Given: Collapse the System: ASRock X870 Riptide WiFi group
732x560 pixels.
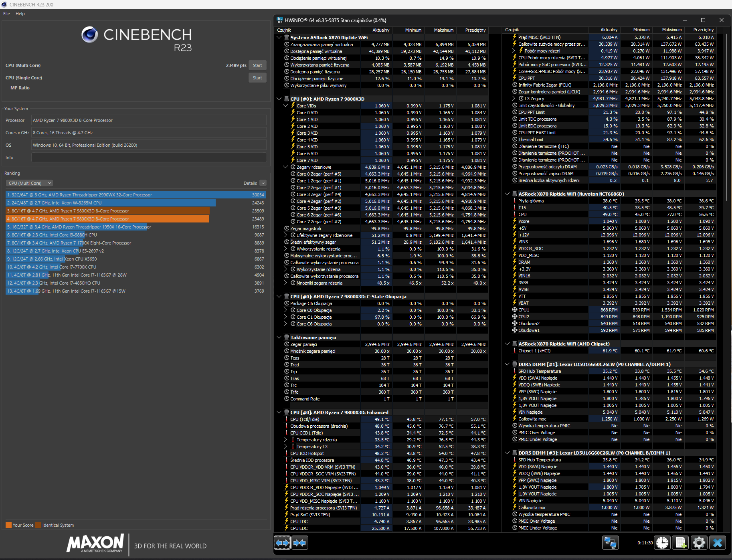Looking at the screenshot, I should click(x=279, y=38).
